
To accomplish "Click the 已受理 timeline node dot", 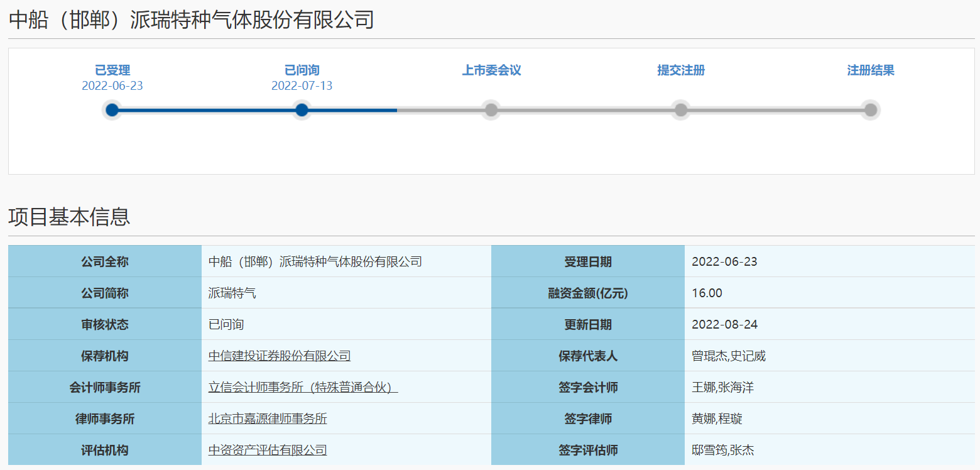I will point(112,110).
